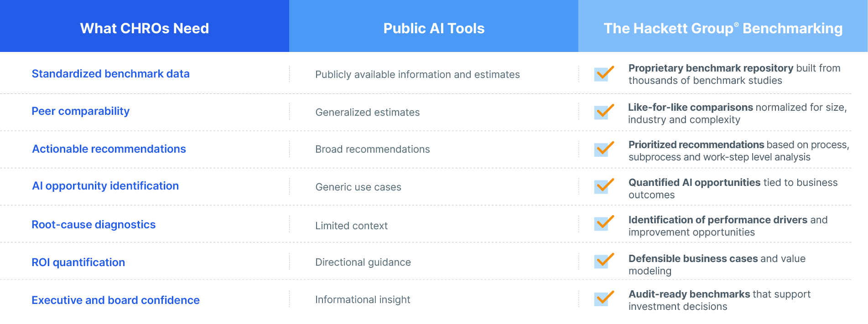This screenshot has height=324, width=868.
Task: Click the checkmark next to Like-for-like comparisons
Action: (604, 111)
